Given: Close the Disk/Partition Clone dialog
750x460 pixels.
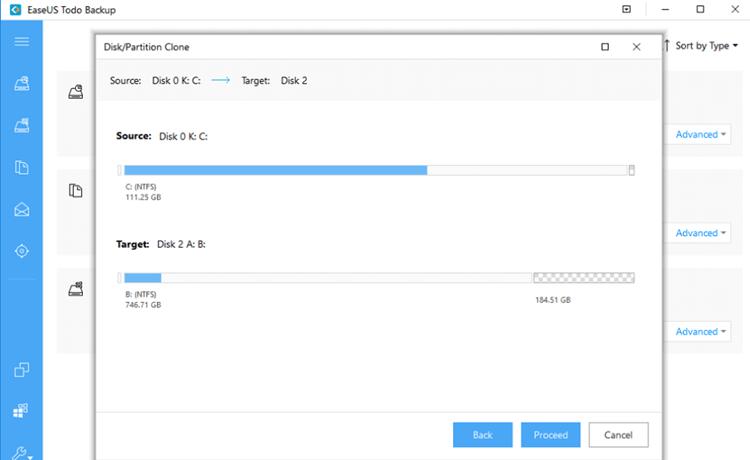Looking at the screenshot, I should 636,47.
